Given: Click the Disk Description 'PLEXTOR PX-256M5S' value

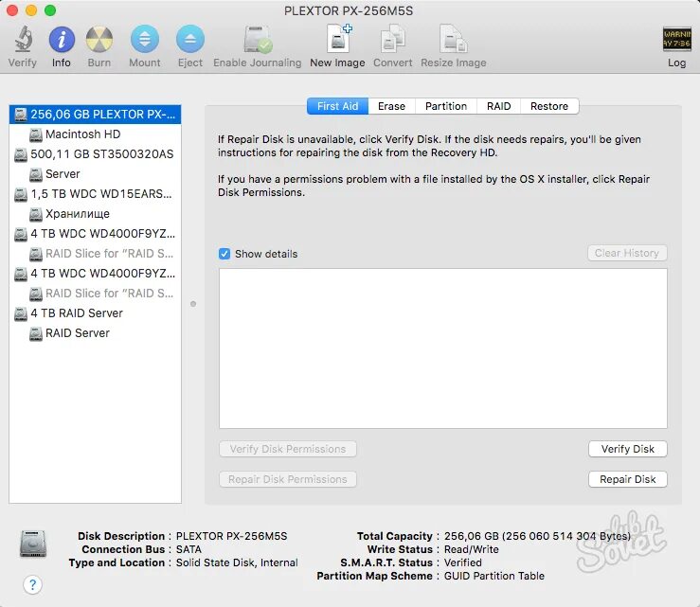Looking at the screenshot, I should tap(232, 536).
